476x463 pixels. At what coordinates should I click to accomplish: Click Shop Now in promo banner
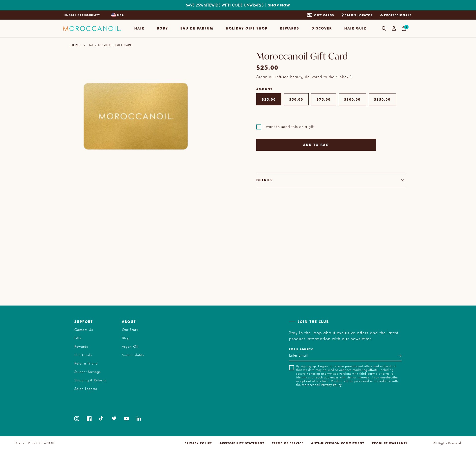coord(279,5)
